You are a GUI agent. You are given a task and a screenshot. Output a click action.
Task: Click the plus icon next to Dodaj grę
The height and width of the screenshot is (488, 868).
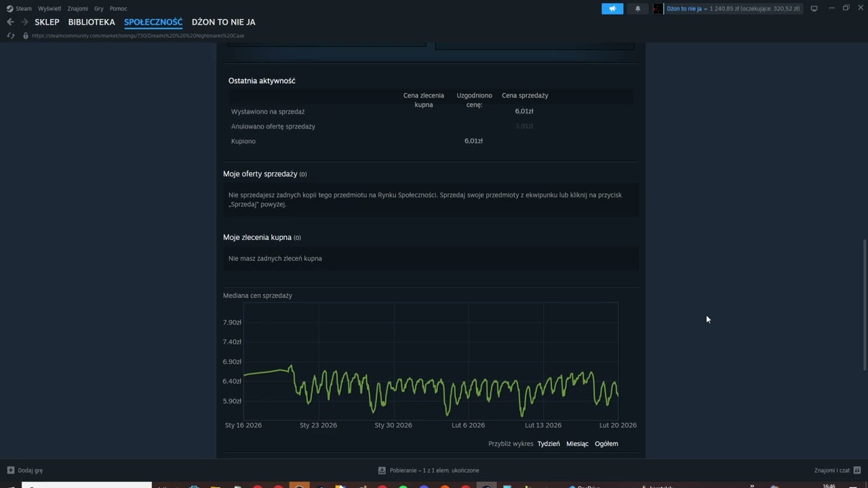[10, 470]
